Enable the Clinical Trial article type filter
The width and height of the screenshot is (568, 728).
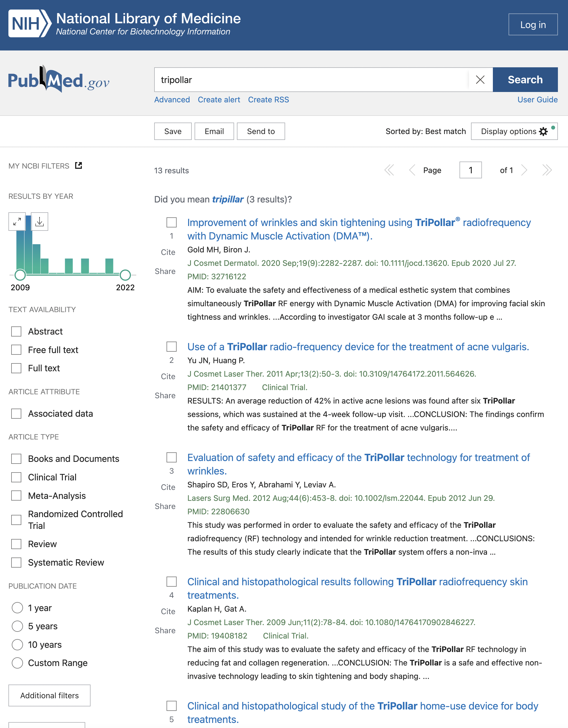click(x=16, y=477)
